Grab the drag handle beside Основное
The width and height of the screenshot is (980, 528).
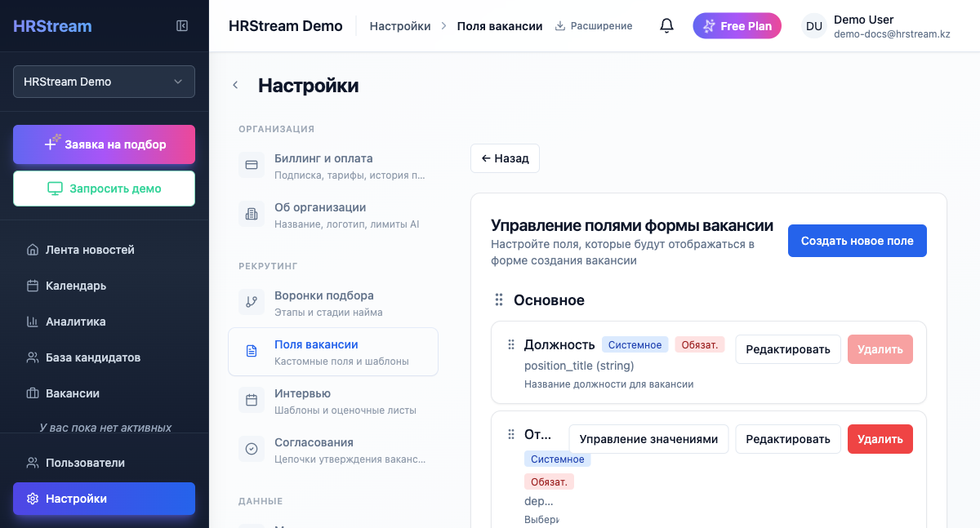tap(498, 299)
